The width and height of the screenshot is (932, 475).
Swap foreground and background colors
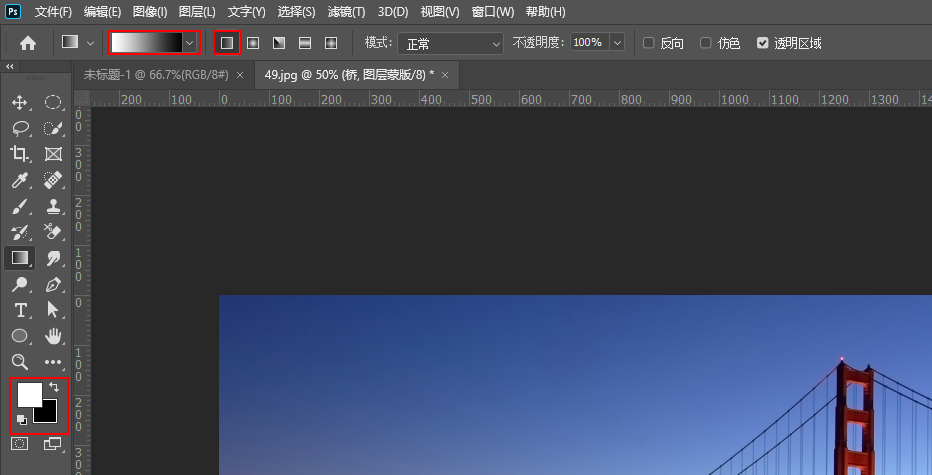53,387
